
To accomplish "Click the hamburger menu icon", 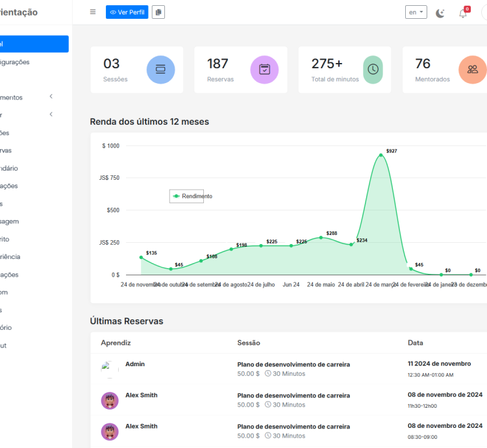I will click(93, 12).
